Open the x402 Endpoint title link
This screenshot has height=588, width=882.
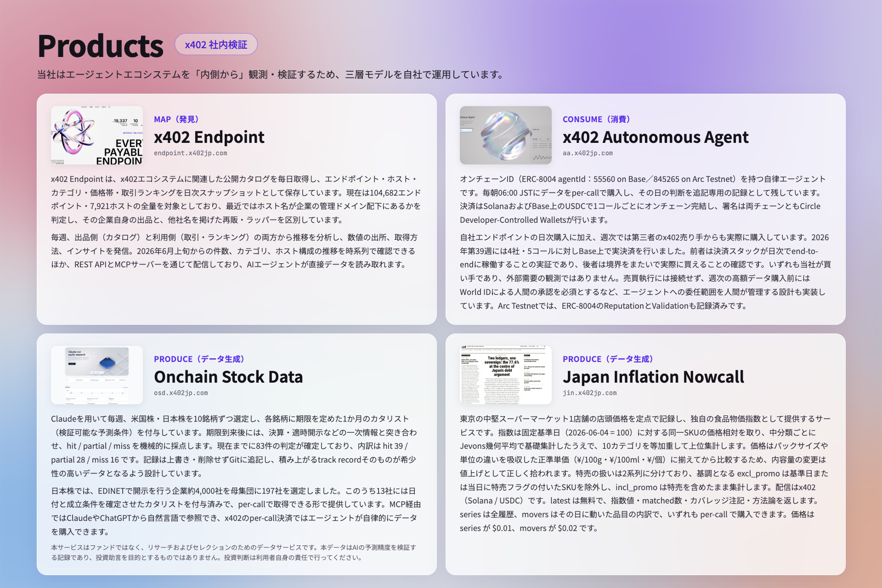tap(209, 137)
